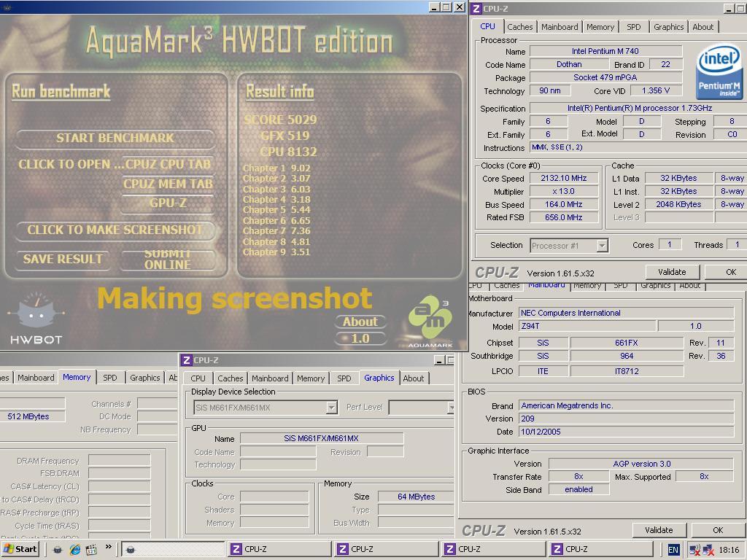Click the About button in AquaMark
Image resolution: width=747 pixels, height=560 pixels.
[360, 322]
